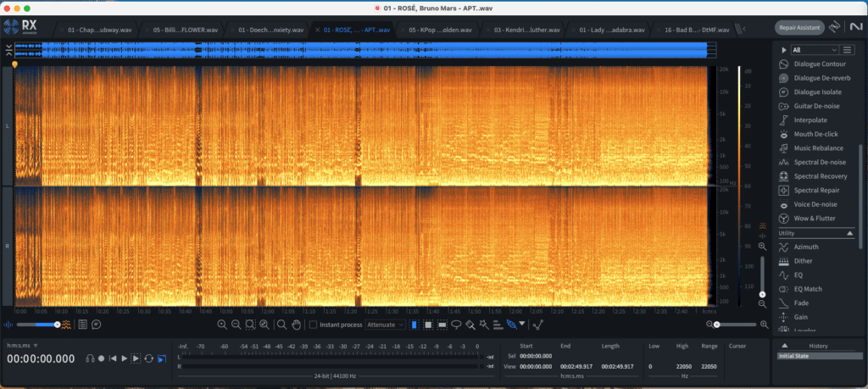Toggle the R channel selection
The height and width of the screenshot is (389, 868).
(x=7, y=245)
